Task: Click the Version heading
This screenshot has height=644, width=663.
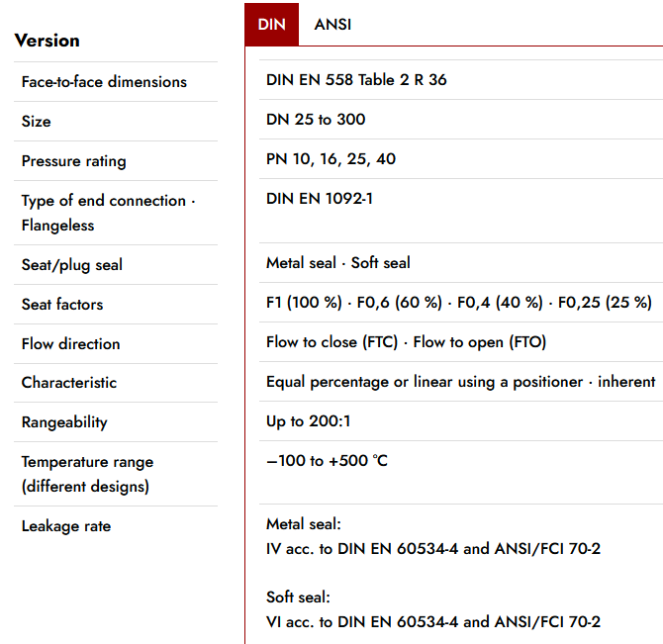Action: pyautogui.click(x=47, y=41)
